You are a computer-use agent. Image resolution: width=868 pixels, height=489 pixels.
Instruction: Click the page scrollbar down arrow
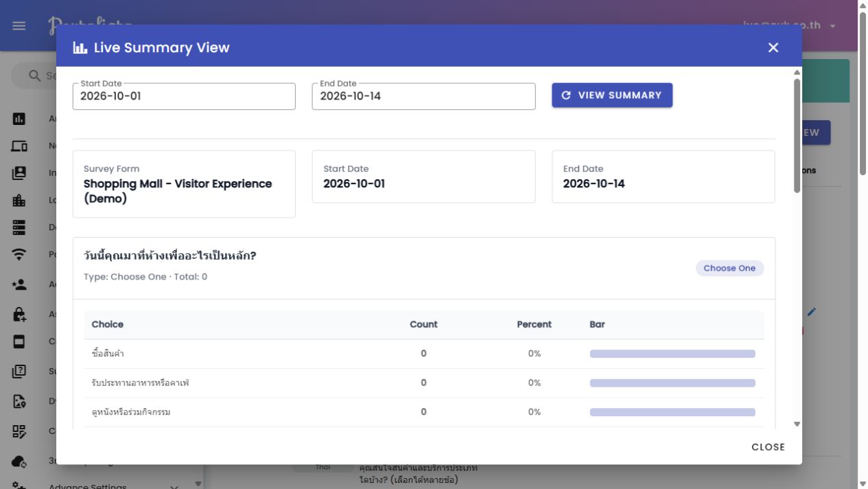coord(863,484)
